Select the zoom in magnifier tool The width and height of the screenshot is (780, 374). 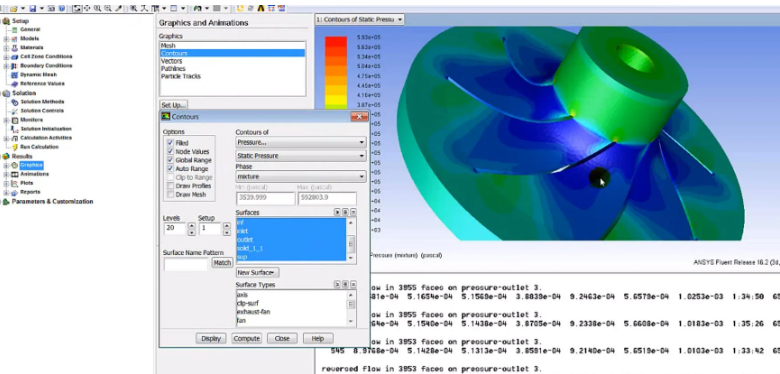[x=98, y=8]
